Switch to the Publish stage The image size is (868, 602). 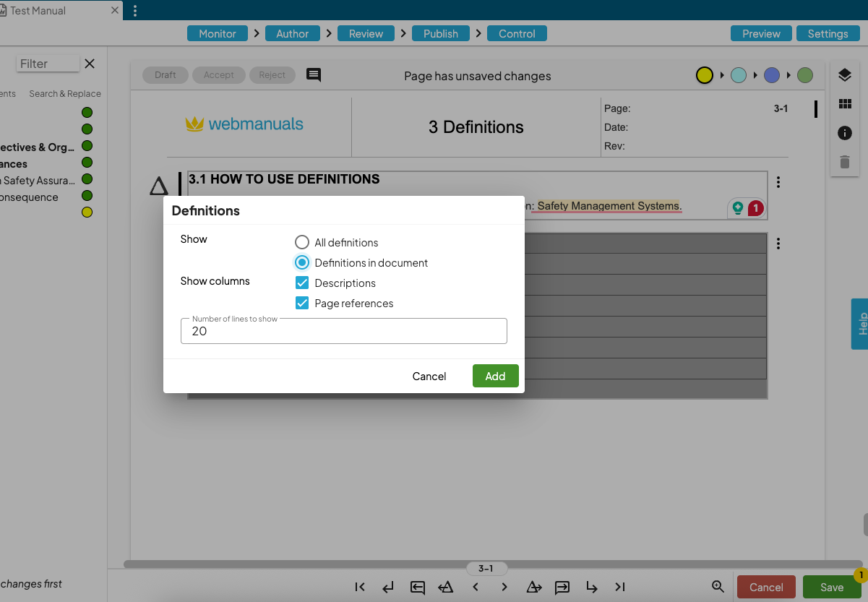click(441, 33)
